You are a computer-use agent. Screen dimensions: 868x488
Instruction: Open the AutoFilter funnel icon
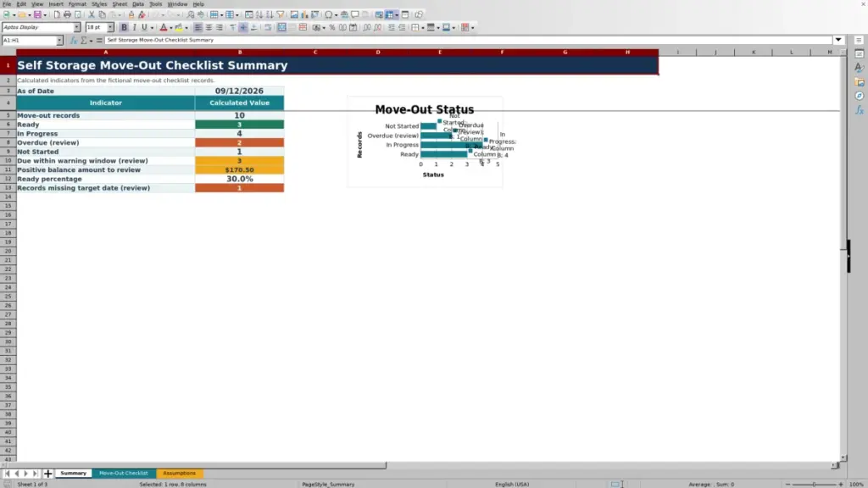pyautogui.click(x=281, y=15)
